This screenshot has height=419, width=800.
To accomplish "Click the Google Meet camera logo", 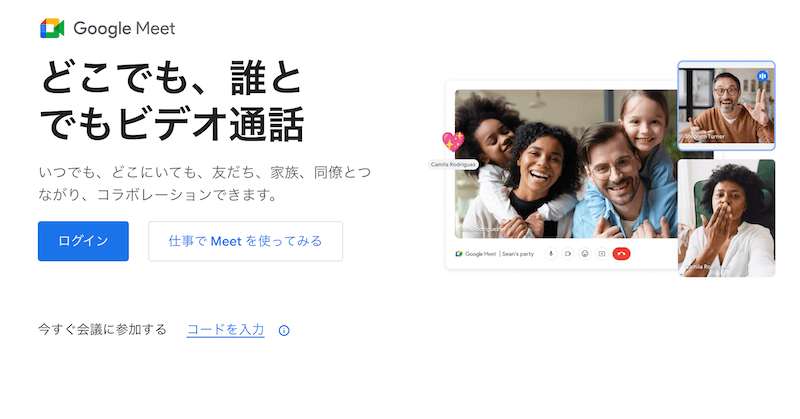I will (x=52, y=28).
